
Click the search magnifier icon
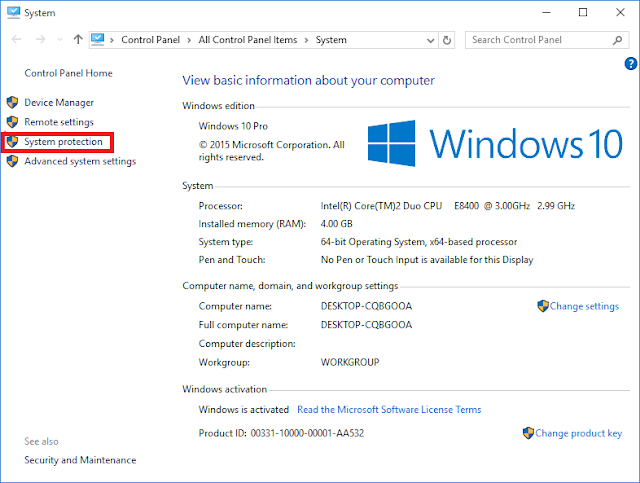[618, 40]
